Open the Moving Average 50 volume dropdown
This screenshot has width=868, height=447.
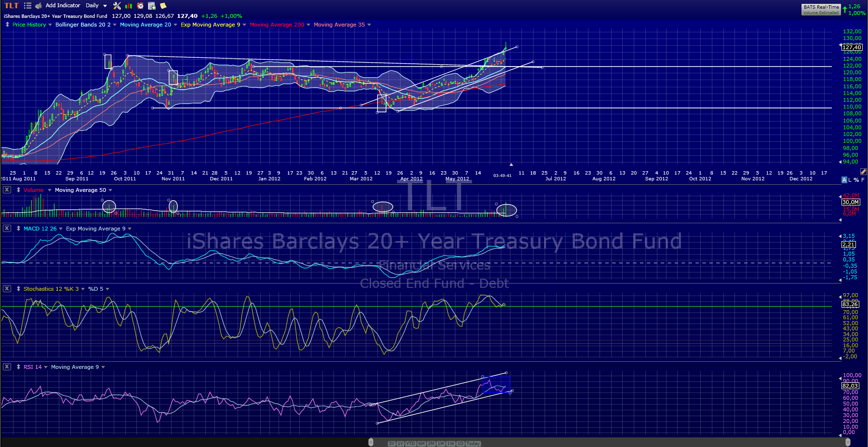[x=110, y=190]
